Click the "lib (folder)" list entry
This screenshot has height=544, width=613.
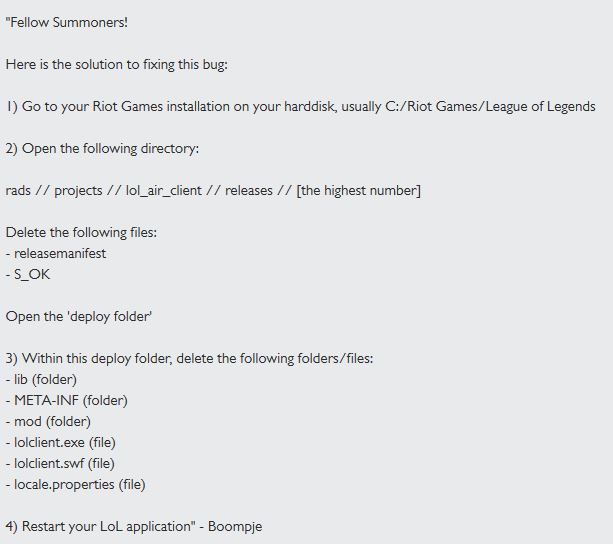[45, 380]
